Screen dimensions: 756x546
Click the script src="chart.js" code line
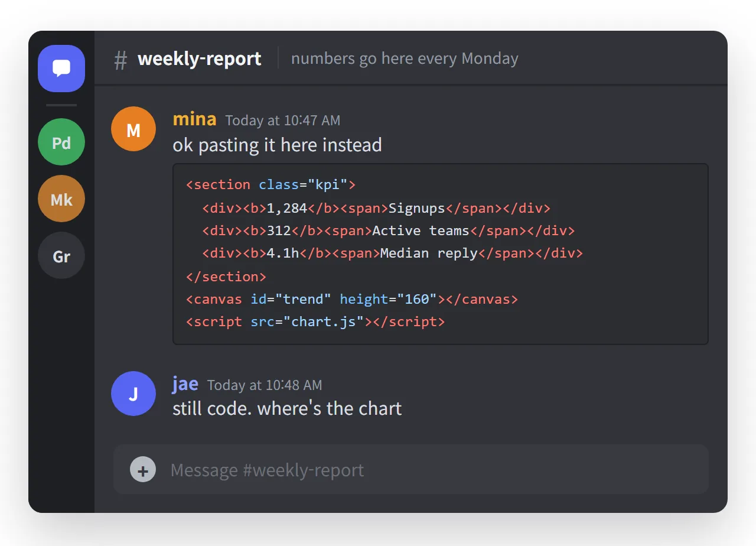click(x=315, y=321)
